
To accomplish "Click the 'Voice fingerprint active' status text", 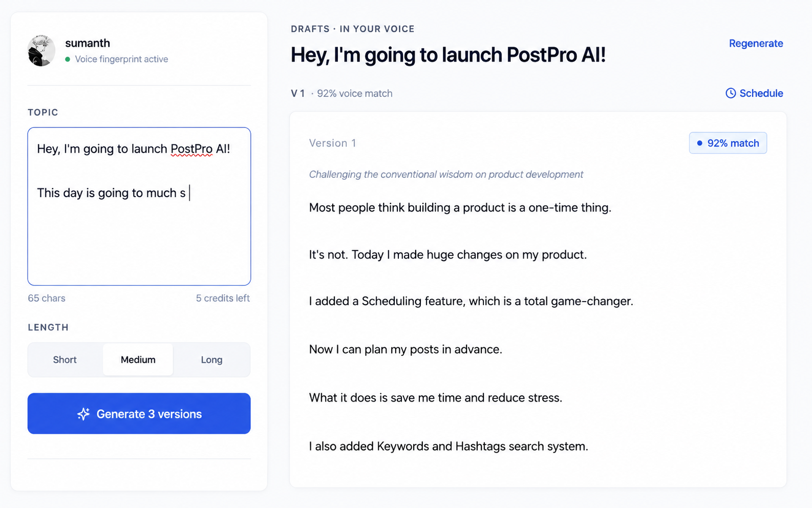I will [x=121, y=59].
